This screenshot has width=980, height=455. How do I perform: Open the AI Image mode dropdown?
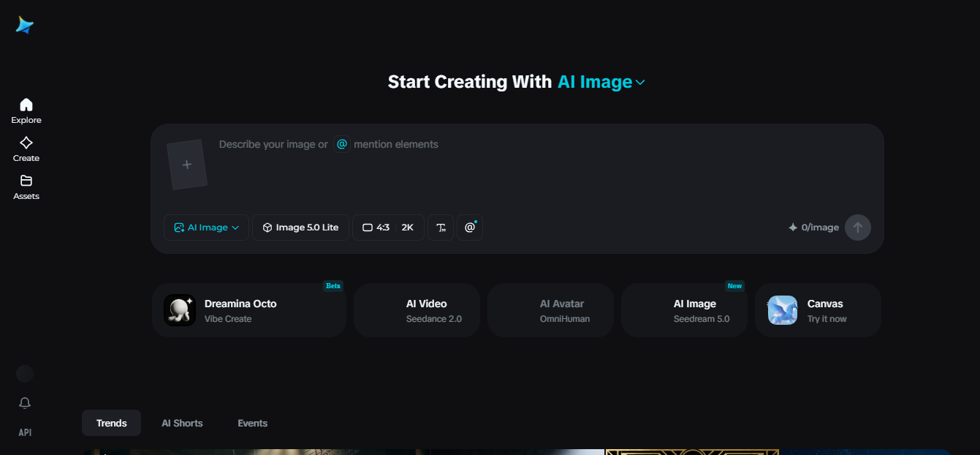[x=206, y=227]
